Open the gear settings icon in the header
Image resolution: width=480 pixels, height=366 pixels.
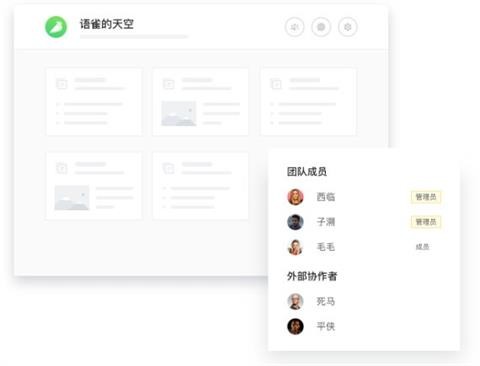(x=348, y=27)
